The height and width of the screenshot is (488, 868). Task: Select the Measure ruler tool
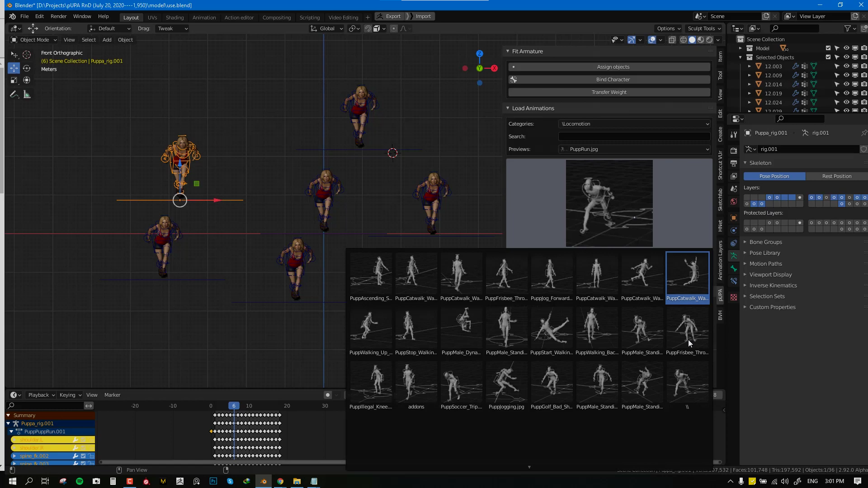[x=27, y=94]
